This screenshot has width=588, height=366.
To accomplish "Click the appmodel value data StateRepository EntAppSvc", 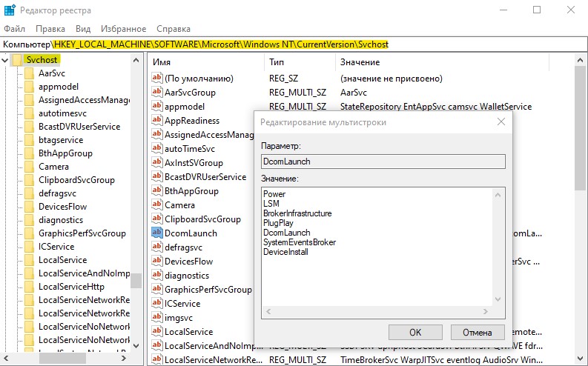I will pos(436,107).
